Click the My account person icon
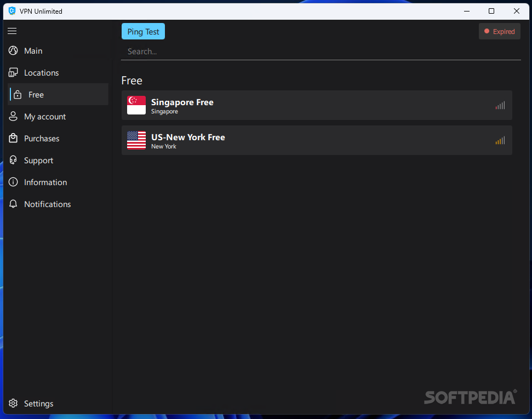Image resolution: width=532 pixels, height=419 pixels. point(13,116)
